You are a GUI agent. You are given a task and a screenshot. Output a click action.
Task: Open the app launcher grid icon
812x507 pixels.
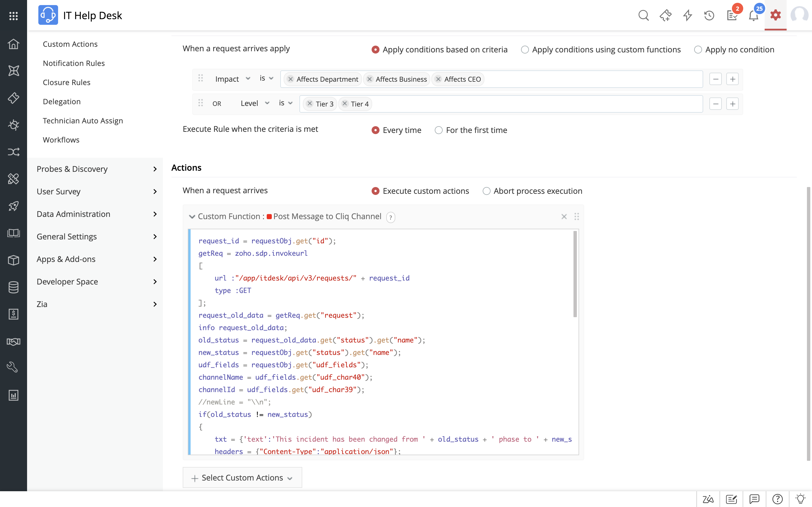click(x=14, y=16)
